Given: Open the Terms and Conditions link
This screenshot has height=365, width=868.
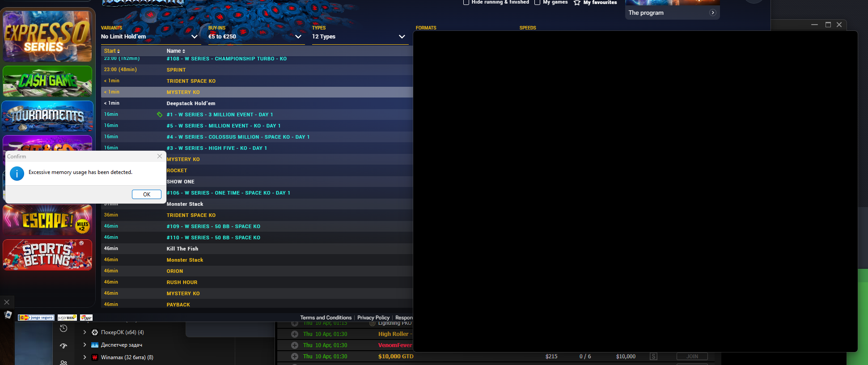Looking at the screenshot, I should pyautogui.click(x=326, y=318).
